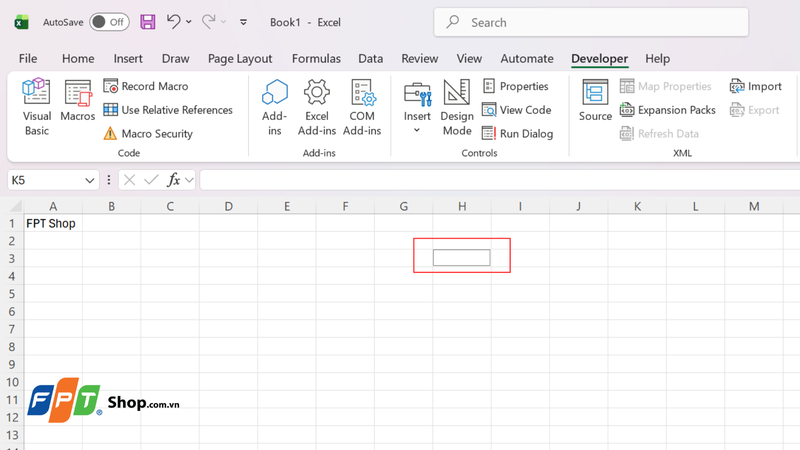This screenshot has width=800, height=450.
Task: Toggle Use Relative References
Action: [x=168, y=110]
